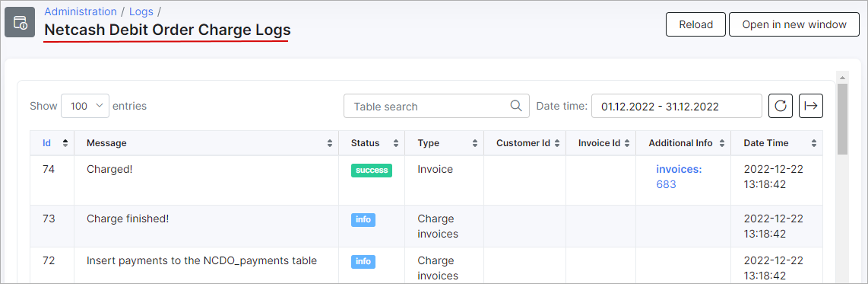Click sort arrows of Type column
The image size is (868, 284).
pyautogui.click(x=475, y=143)
